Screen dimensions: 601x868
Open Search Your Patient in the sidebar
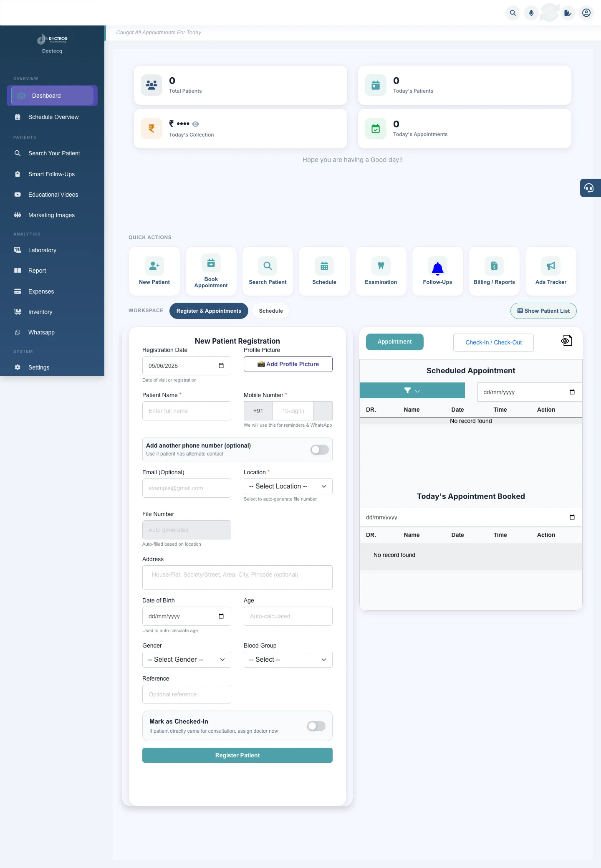point(52,153)
